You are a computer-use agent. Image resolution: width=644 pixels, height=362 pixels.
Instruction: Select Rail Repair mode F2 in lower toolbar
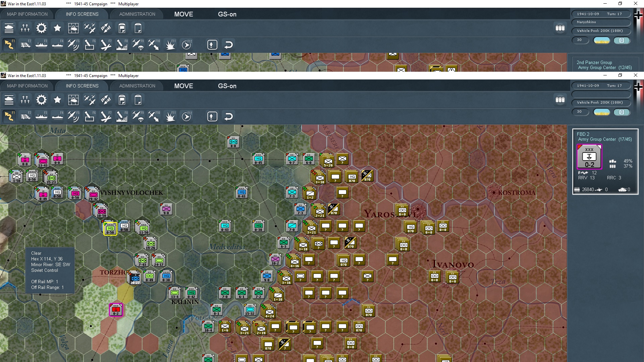[25, 117]
